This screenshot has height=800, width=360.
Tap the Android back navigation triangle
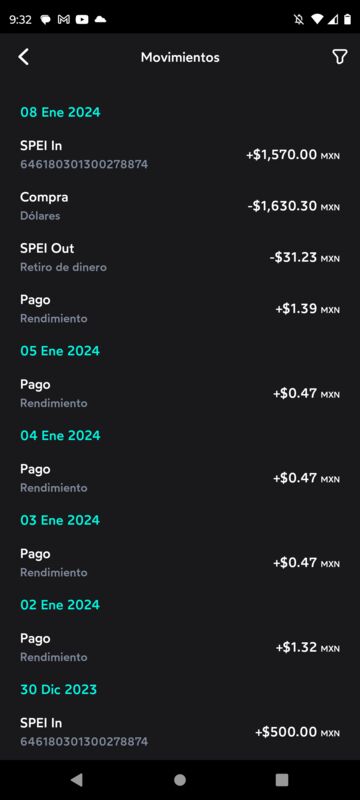pos(76,779)
